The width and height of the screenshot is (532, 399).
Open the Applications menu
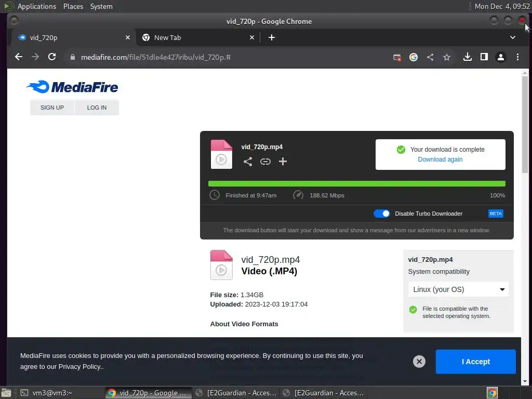coord(37,6)
